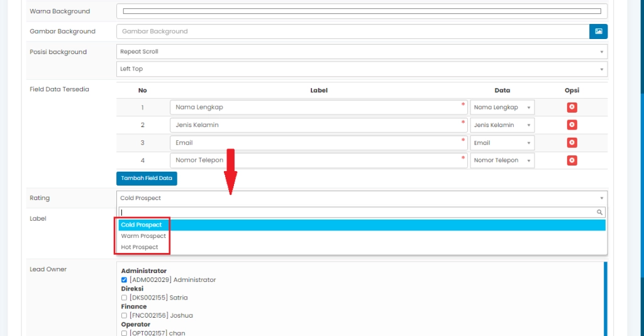Click the Lead Owner list scrollbar
Screen dimensions: 644x336
pyautogui.click(x=606, y=299)
